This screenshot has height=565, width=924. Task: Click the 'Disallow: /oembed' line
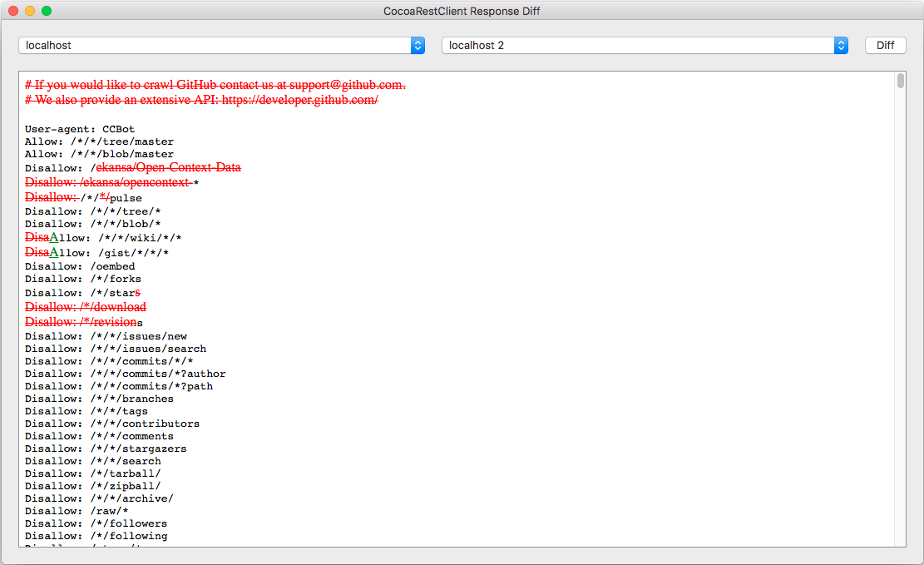pos(80,266)
